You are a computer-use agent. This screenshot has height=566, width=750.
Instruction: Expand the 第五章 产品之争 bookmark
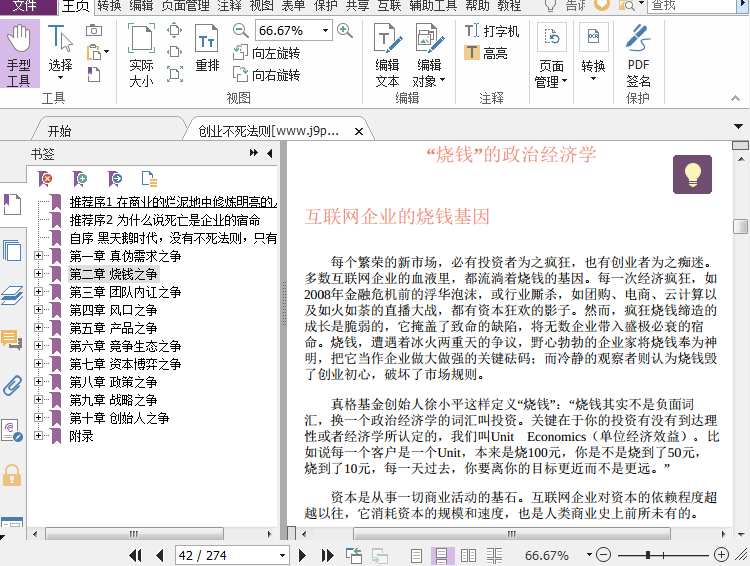[38, 327]
